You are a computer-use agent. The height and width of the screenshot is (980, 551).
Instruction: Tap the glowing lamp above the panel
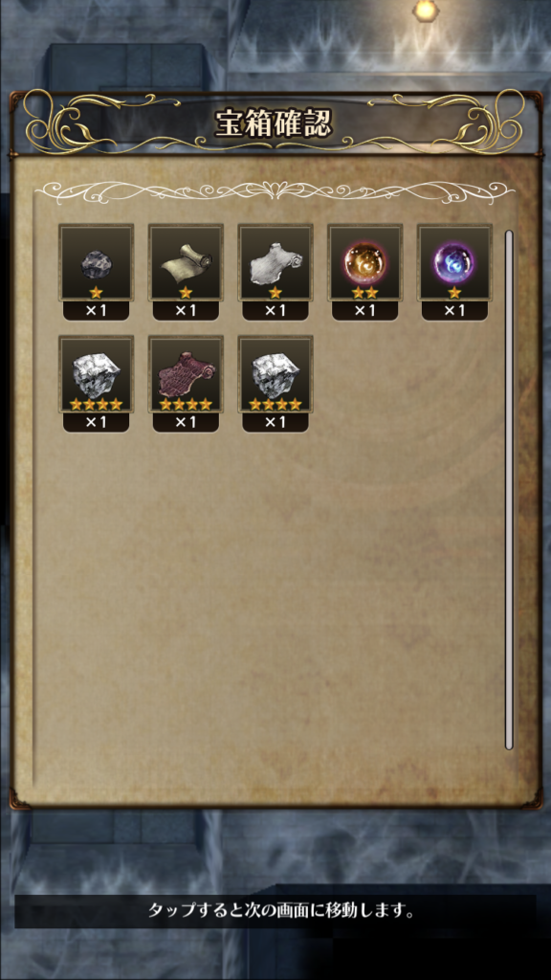point(424,9)
